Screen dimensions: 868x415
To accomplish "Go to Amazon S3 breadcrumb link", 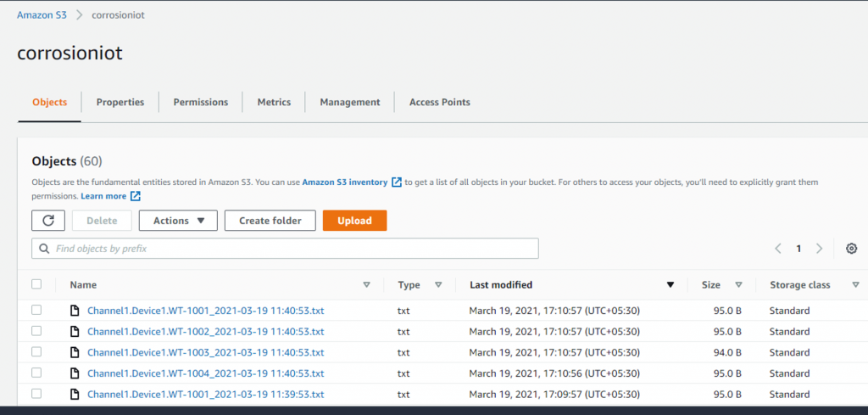I will (x=42, y=15).
